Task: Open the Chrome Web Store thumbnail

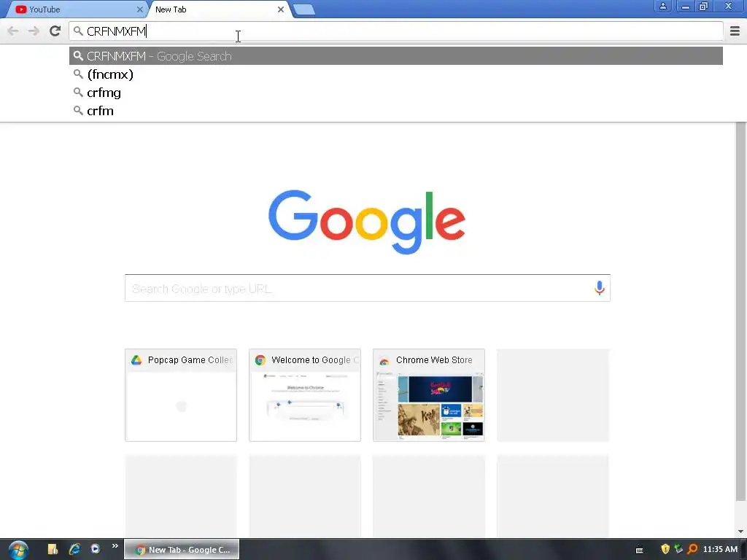Action: 429,395
